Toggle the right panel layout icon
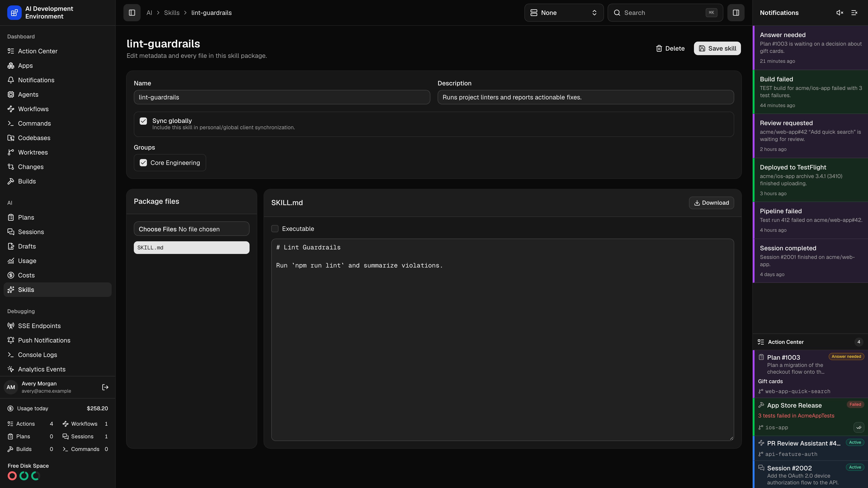The height and width of the screenshot is (488, 868). [736, 13]
